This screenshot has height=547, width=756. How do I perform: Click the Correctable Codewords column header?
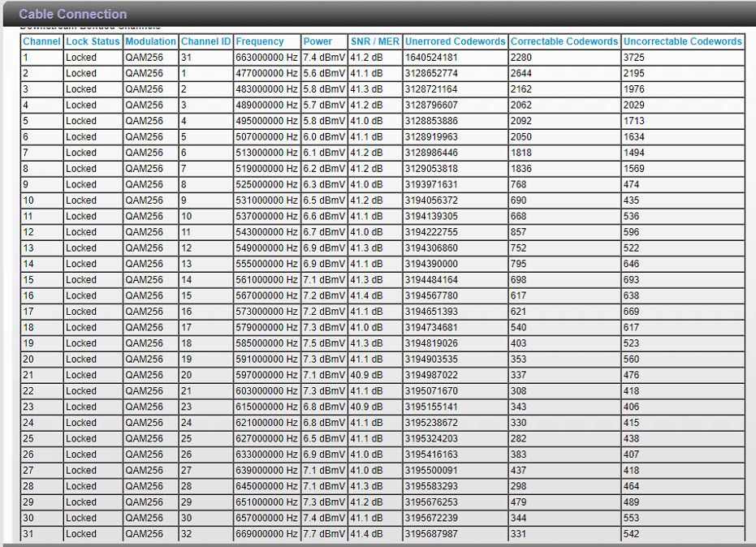click(x=564, y=41)
